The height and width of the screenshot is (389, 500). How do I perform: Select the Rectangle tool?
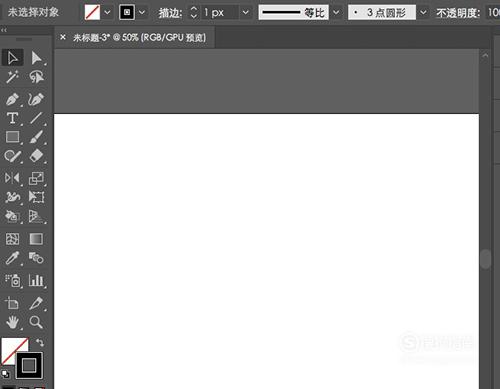point(13,137)
